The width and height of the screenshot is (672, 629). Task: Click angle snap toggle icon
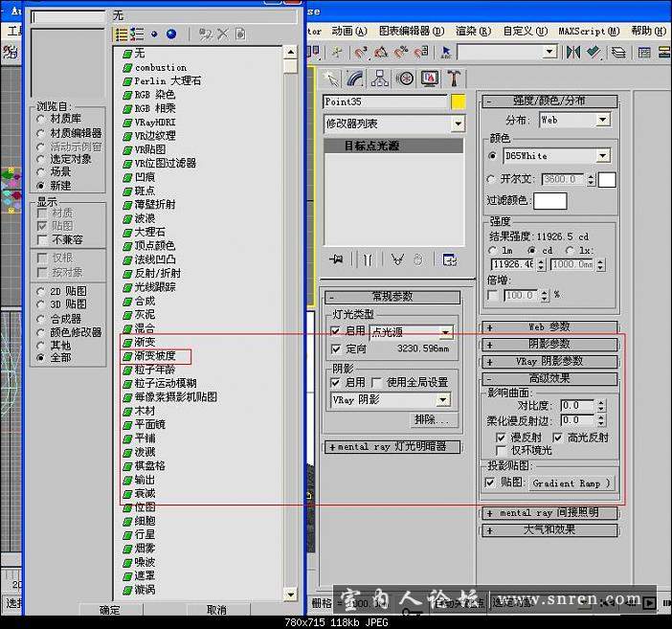coord(381,53)
